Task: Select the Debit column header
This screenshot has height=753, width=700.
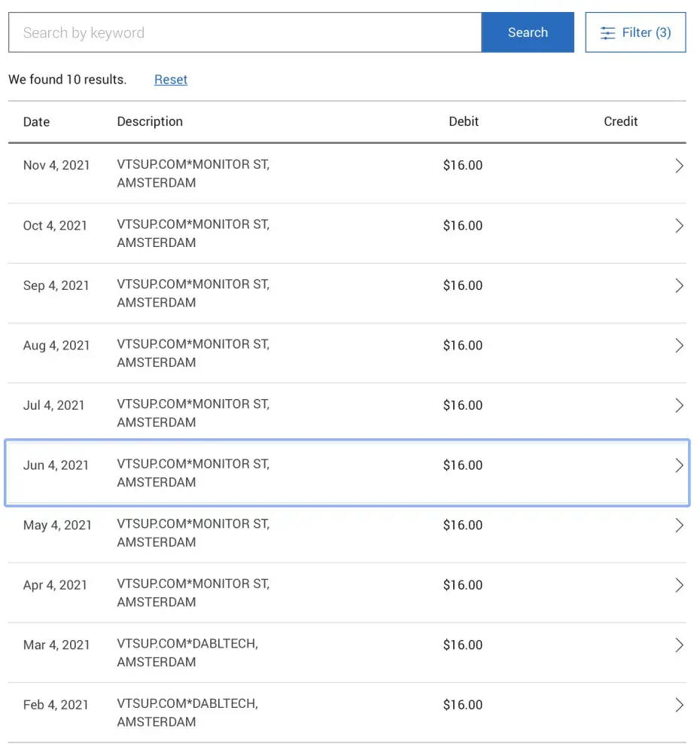Action: pyautogui.click(x=464, y=122)
